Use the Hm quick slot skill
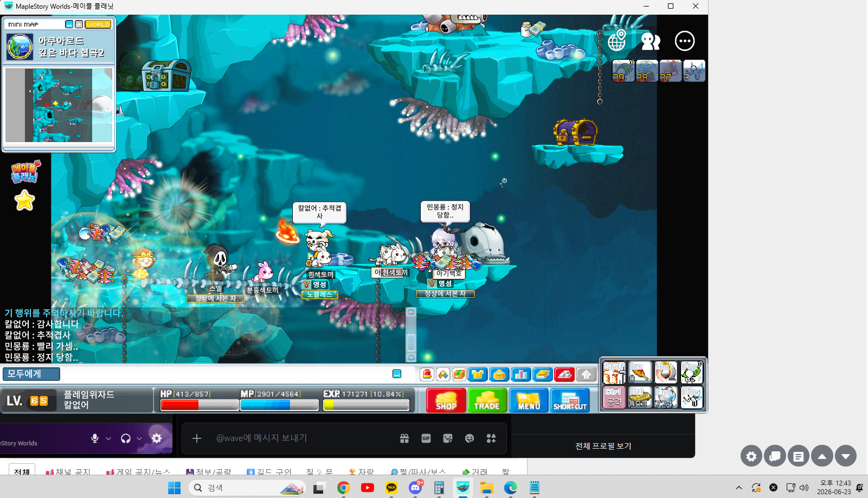 (x=666, y=373)
